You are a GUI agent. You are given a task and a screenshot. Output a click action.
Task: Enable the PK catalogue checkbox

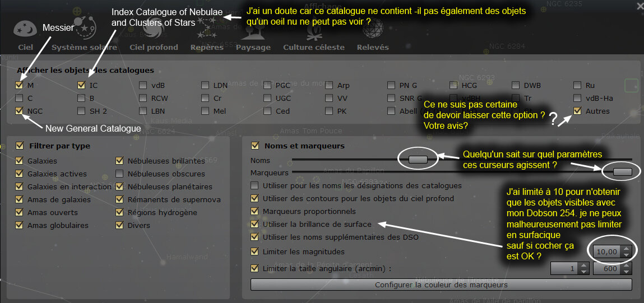[x=330, y=111]
